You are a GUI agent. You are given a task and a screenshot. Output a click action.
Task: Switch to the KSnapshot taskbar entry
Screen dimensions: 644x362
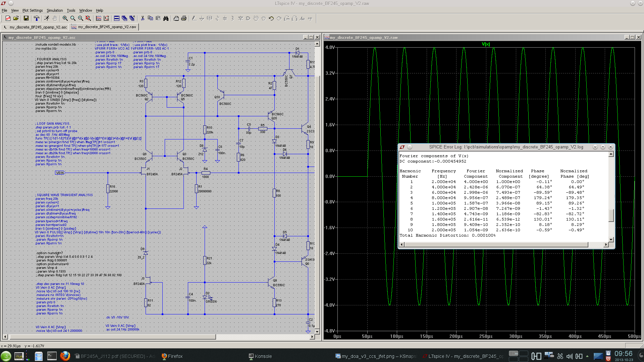click(376, 356)
